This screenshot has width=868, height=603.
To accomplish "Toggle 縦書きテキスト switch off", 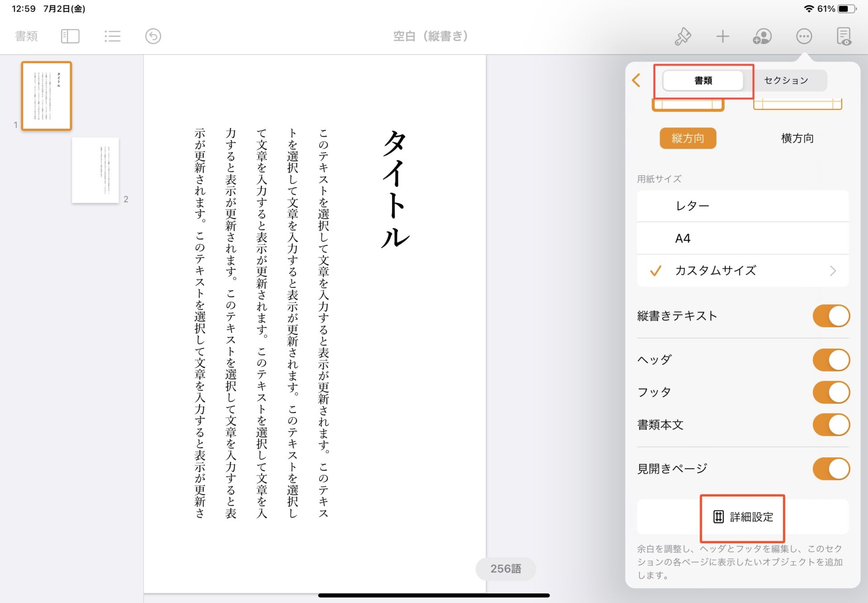I will (x=831, y=316).
